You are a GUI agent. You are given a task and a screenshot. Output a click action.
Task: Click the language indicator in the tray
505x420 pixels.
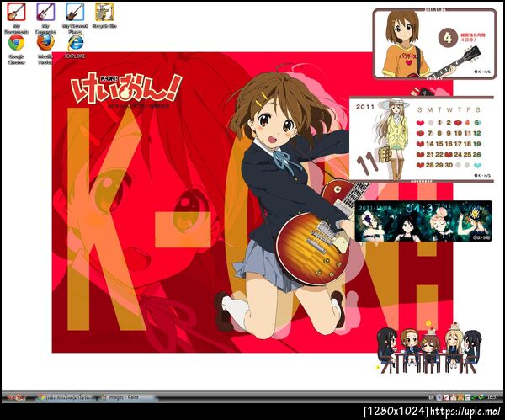point(431,397)
